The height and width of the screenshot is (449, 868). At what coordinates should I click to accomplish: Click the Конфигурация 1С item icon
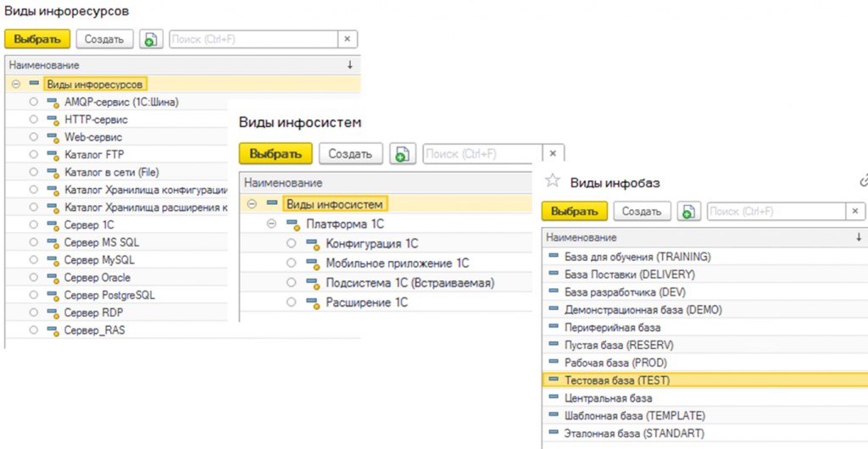coord(314,244)
